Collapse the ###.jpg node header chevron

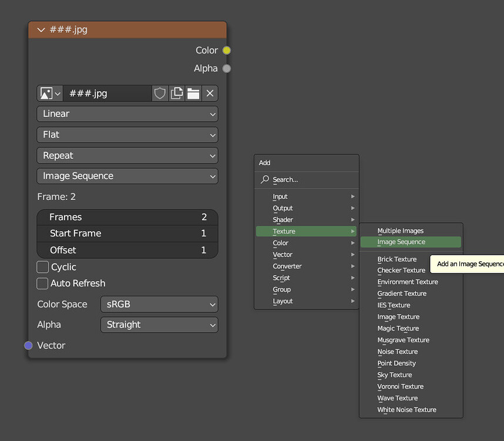[41, 30]
